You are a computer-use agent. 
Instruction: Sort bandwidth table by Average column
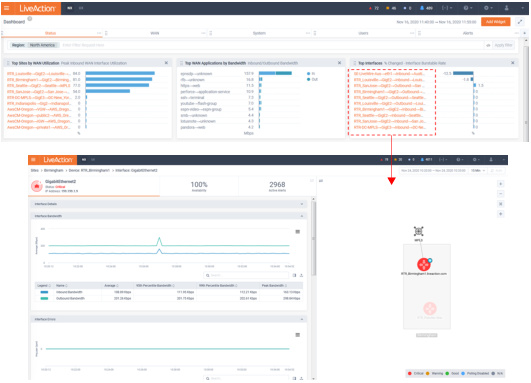111,285
